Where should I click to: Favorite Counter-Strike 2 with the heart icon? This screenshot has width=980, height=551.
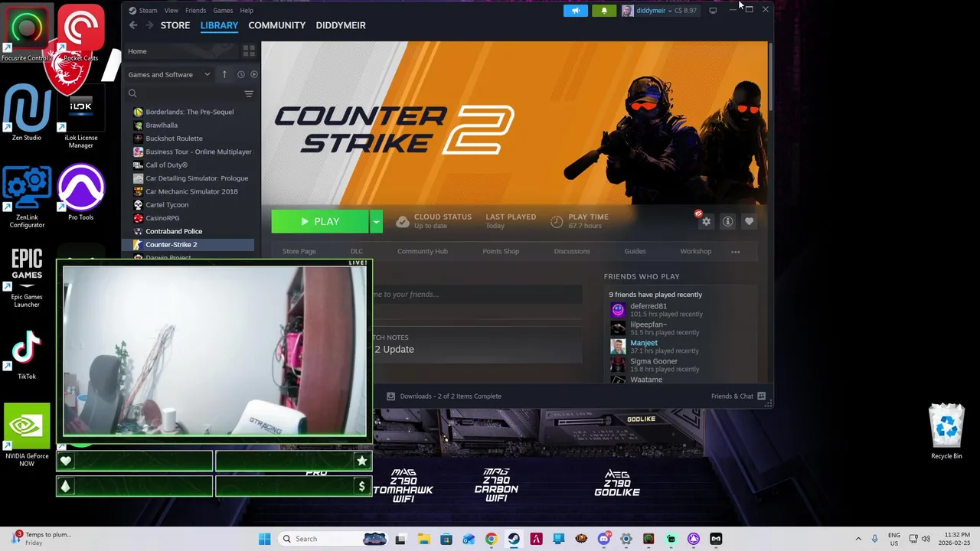749,222
